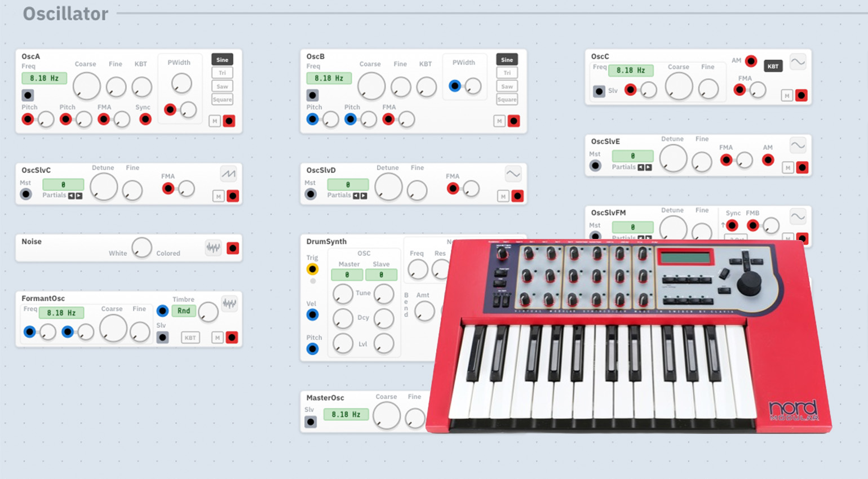Viewport: 868px width, 479px height.
Task: Click the sine waveform icon in OscSlvD
Action: pyautogui.click(x=513, y=174)
